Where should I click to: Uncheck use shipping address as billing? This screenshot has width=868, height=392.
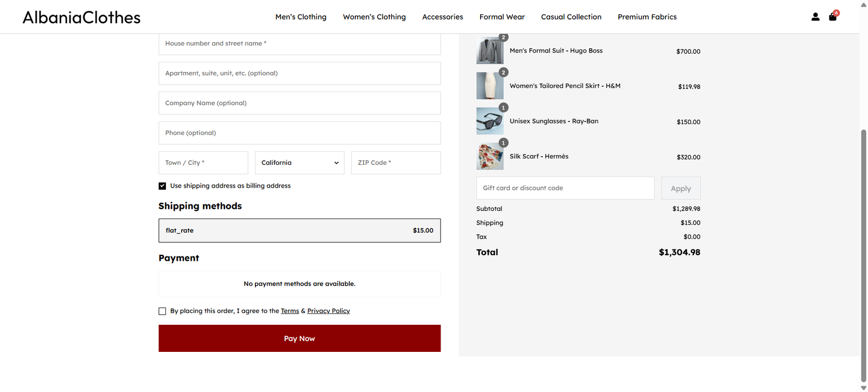[162, 186]
